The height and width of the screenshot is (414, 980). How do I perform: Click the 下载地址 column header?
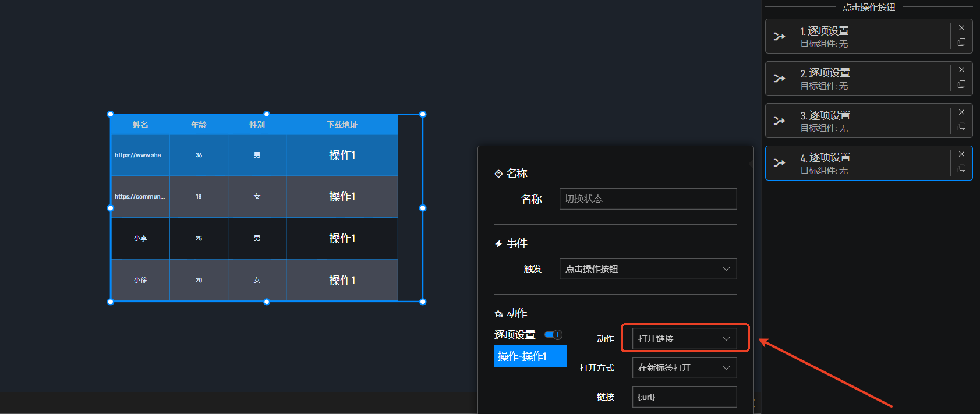[342, 125]
